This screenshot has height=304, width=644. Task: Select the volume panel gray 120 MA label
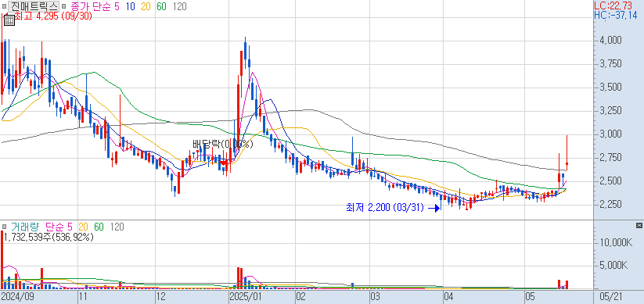(117, 227)
